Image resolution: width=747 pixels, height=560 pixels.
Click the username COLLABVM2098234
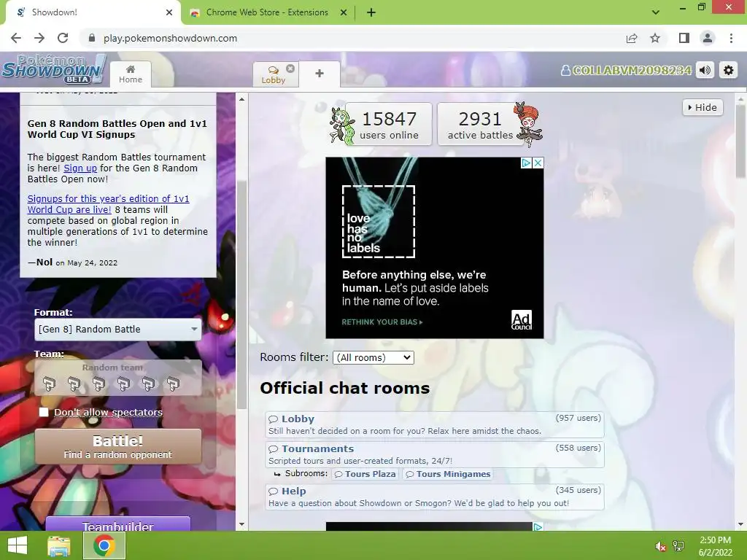[627, 71]
